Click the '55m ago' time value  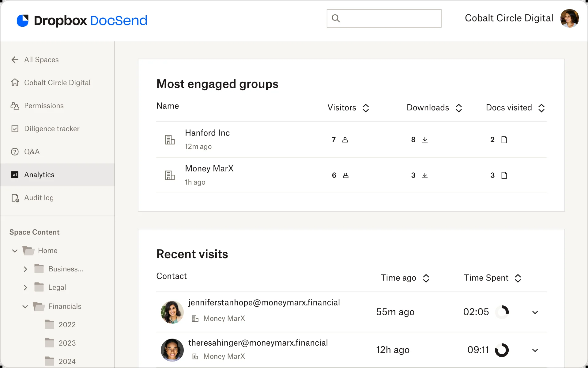pyautogui.click(x=395, y=312)
